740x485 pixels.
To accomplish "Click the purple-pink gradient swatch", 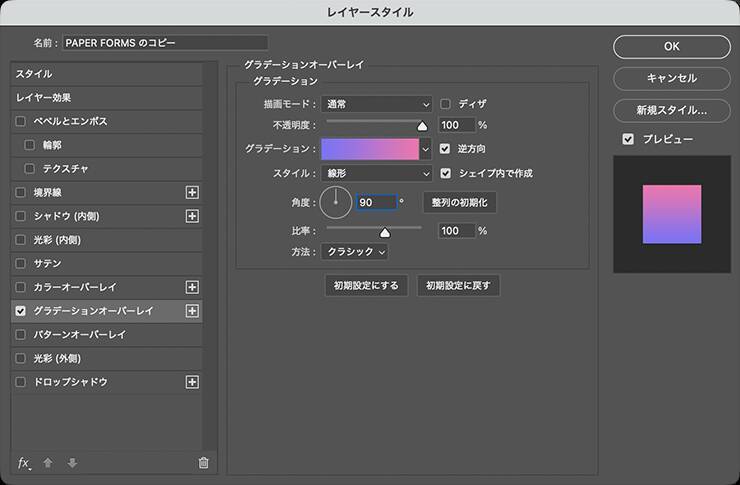I will pyautogui.click(x=370, y=149).
